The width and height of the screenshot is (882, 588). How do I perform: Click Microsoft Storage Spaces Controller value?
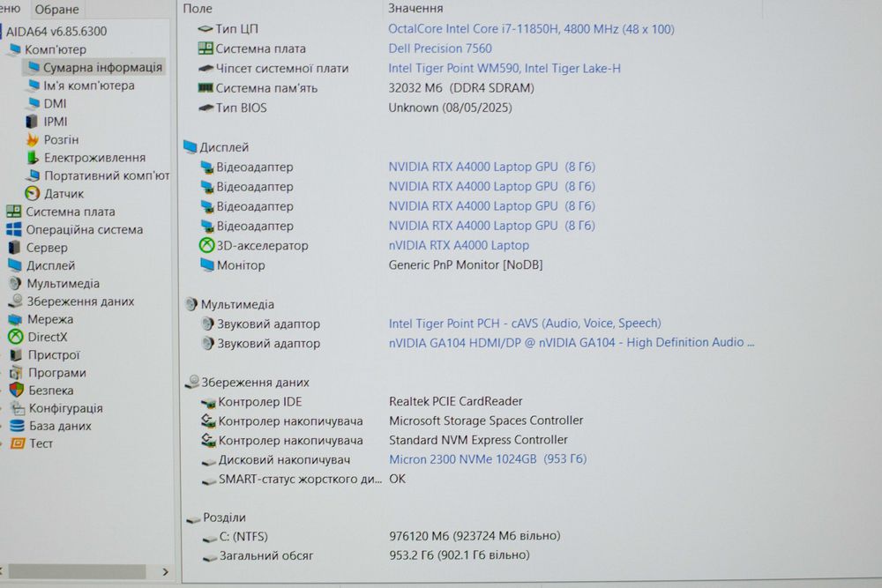point(486,421)
